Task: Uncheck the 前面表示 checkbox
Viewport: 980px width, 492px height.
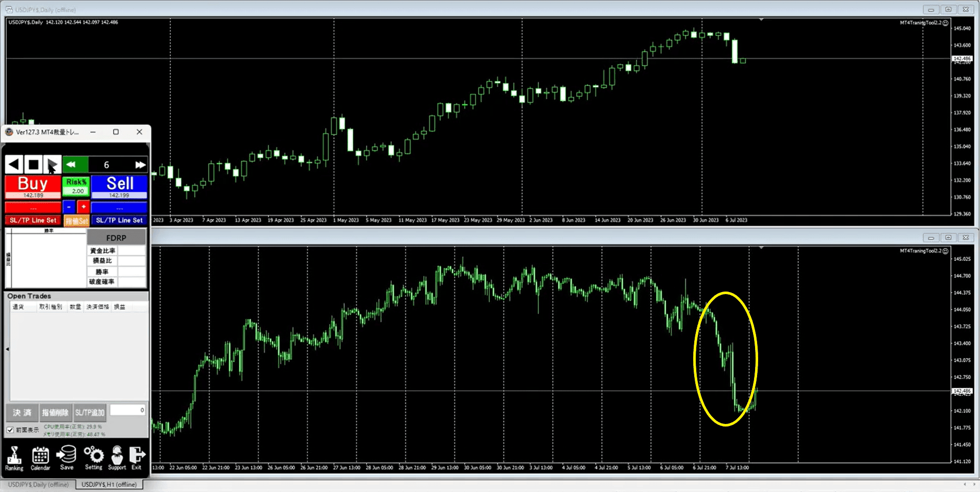Action: 10,430
